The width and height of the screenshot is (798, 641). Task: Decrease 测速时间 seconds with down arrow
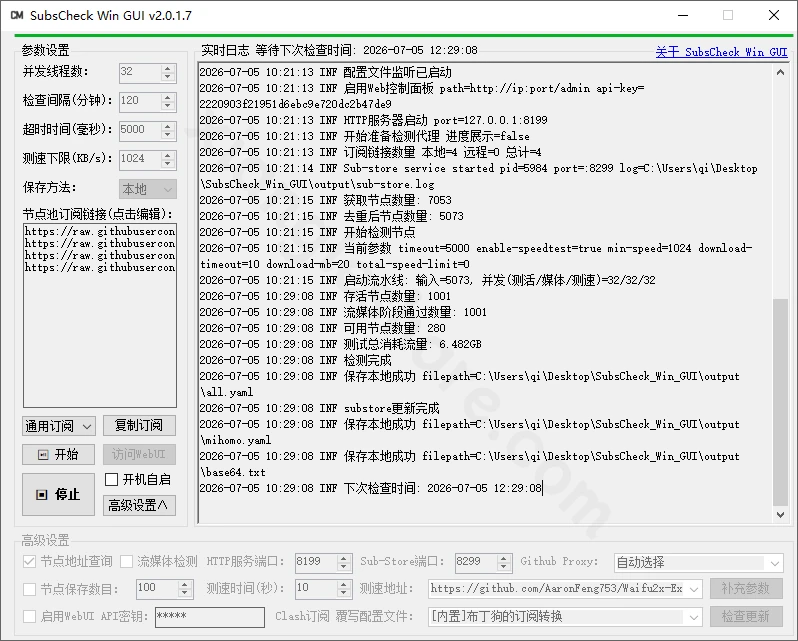[344, 593]
